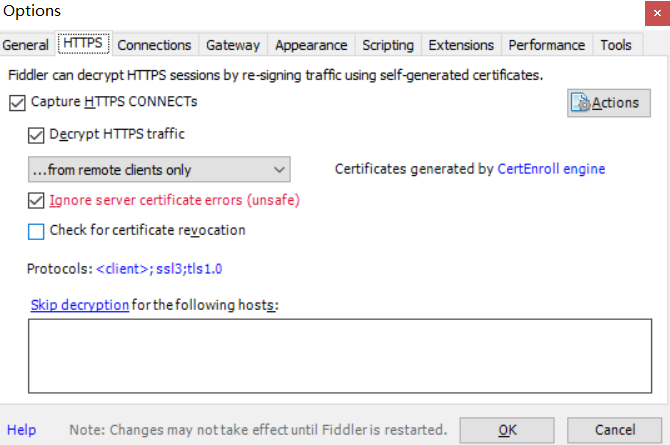Click inside the hosts list text box
670x445 pixels.
coord(340,356)
